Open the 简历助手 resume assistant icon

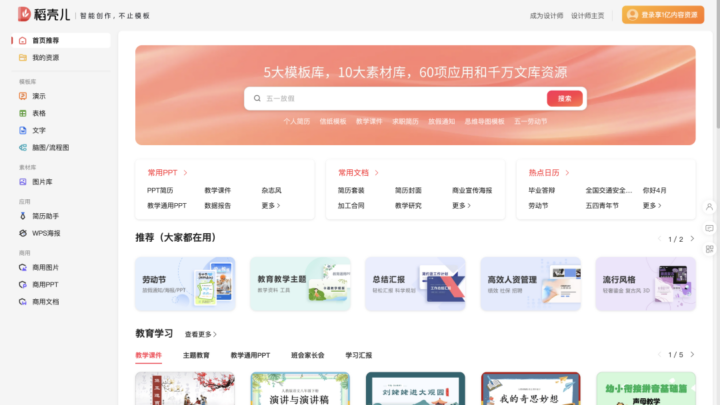[22, 216]
